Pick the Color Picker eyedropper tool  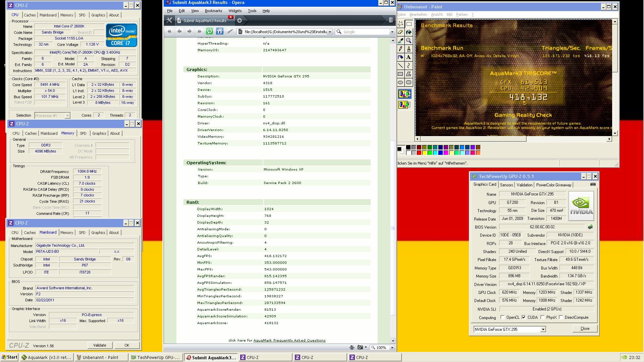click(400, 41)
